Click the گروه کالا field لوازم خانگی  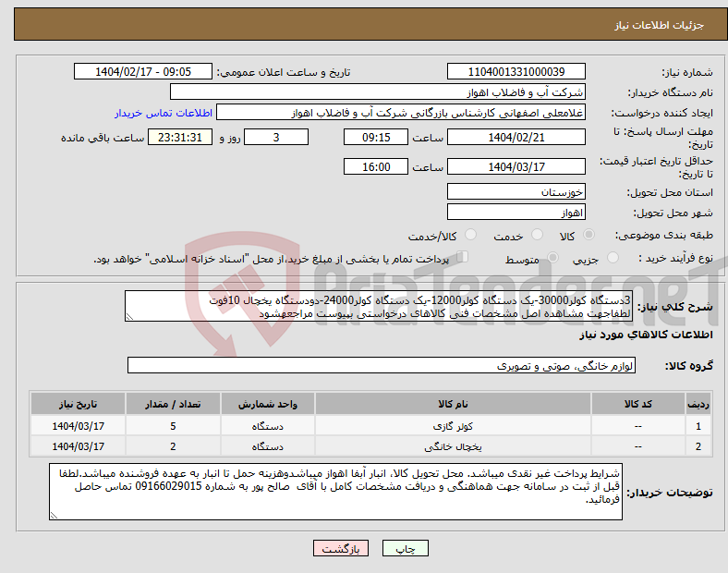point(382,365)
